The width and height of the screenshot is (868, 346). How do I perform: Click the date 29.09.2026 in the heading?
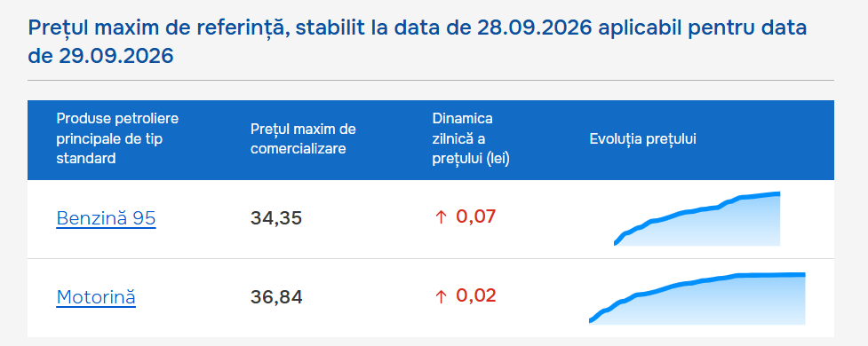point(115,56)
